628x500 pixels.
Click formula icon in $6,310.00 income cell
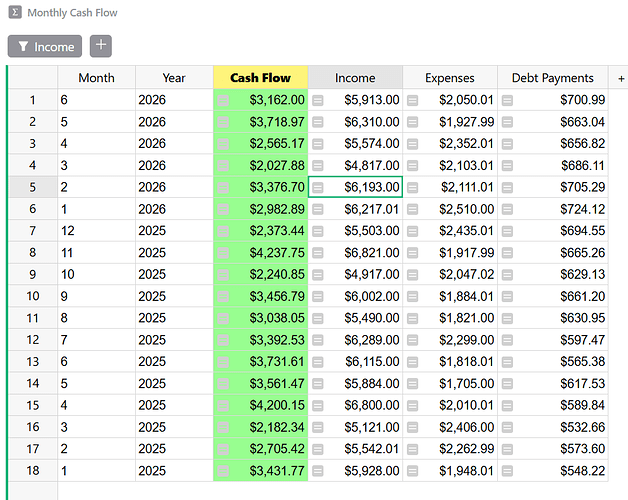(318, 122)
